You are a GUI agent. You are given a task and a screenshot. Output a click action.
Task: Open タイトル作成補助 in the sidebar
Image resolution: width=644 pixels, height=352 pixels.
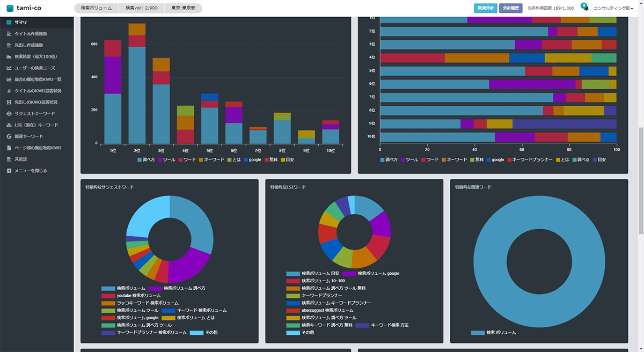pos(34,34)
